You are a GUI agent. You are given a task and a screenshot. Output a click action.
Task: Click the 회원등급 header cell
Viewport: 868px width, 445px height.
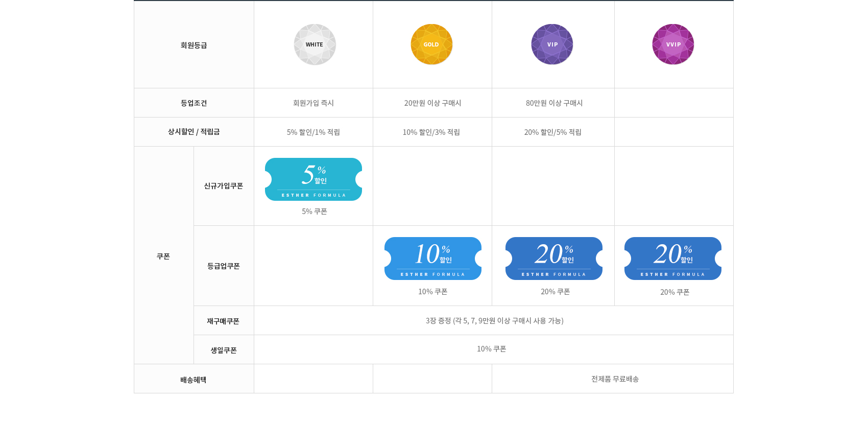pos(194,45)
